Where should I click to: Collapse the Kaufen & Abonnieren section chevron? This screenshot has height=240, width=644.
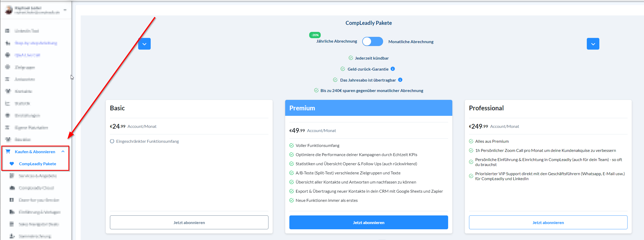click(63, 152)
